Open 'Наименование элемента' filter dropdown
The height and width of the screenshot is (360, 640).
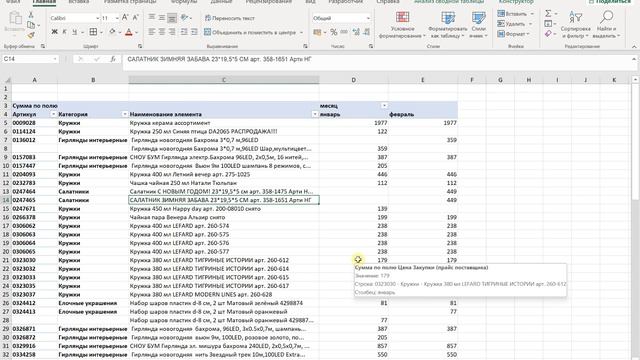315,114
